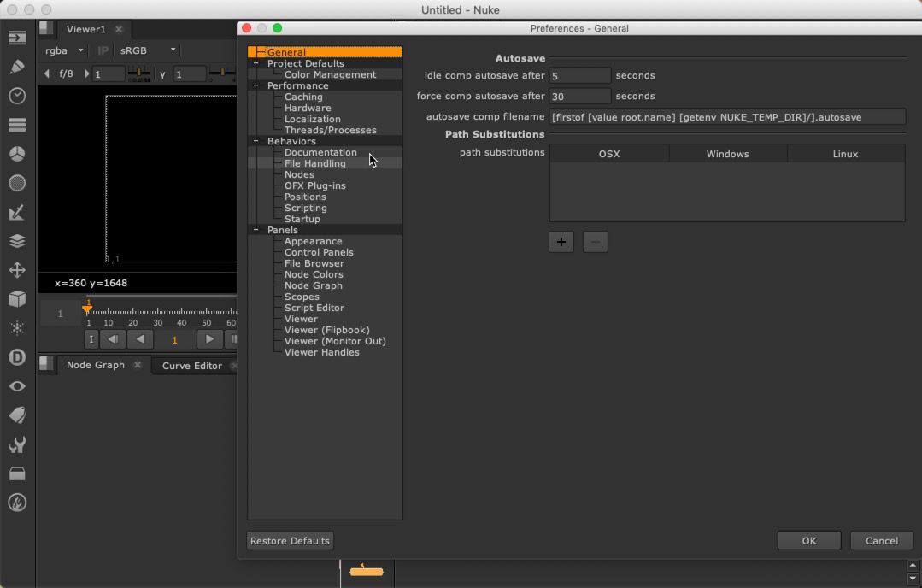Open the Time nodes clock icon
922x588 pixels.
[17, 96]
